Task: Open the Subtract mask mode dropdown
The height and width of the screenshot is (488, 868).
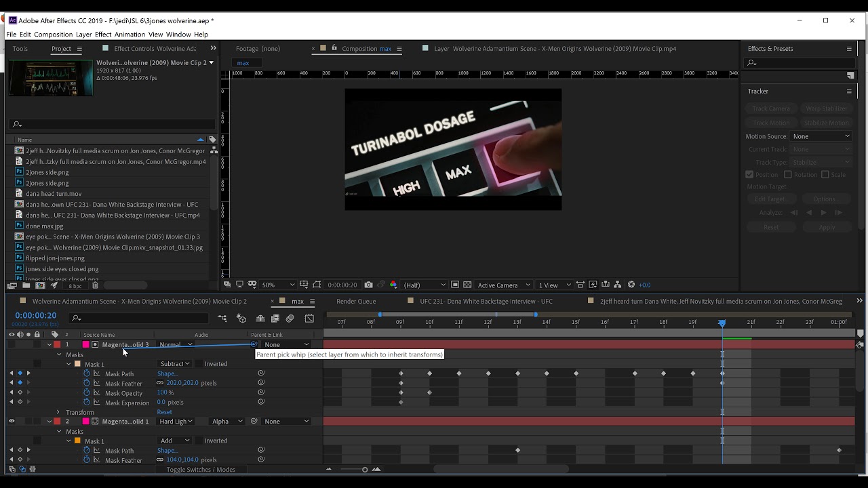Action: pyautogui.click(x=174, y=364)
